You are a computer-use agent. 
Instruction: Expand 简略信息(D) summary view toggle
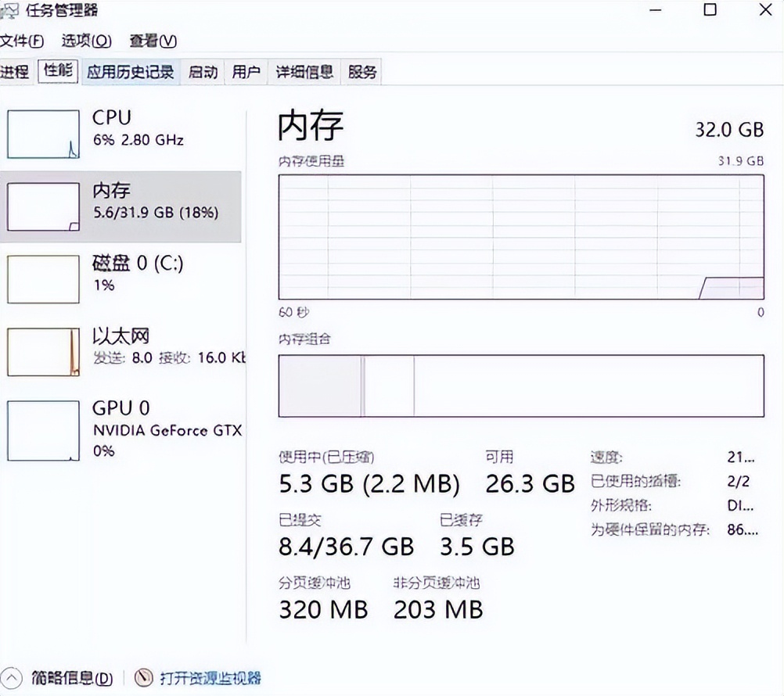(16, 679)
